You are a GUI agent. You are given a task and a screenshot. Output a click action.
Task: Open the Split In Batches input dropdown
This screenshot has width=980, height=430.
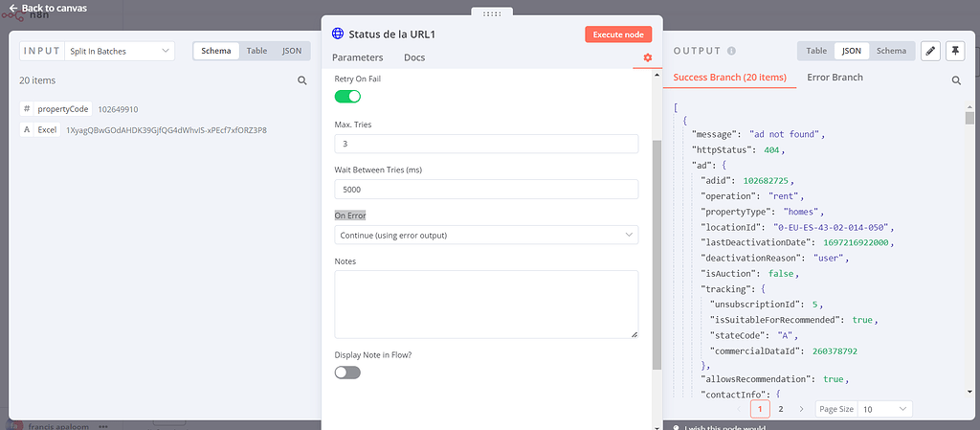pos(120,51)
